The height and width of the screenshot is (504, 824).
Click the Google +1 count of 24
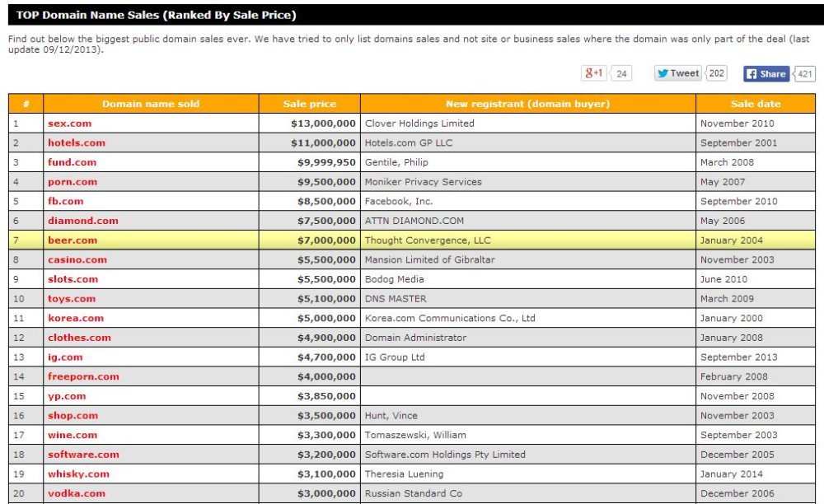[621, 73]
